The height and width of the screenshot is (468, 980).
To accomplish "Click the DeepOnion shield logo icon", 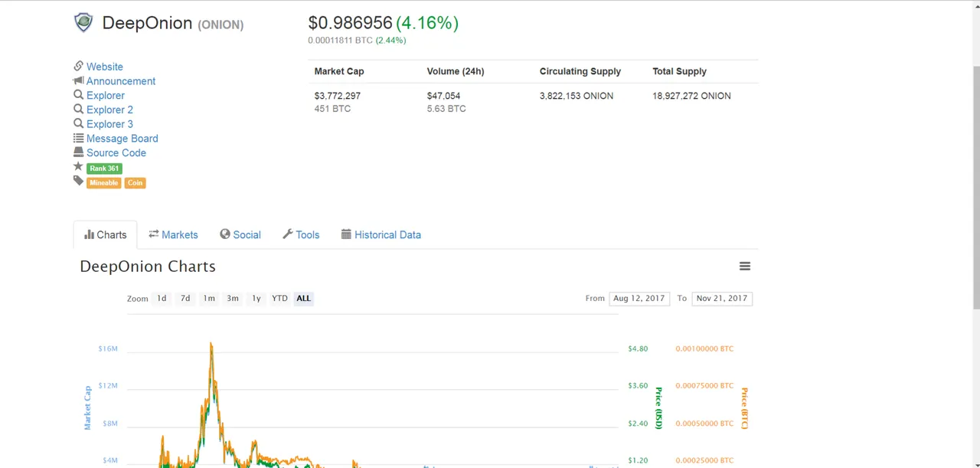I will pyautogui.click(x=83, y=22).
